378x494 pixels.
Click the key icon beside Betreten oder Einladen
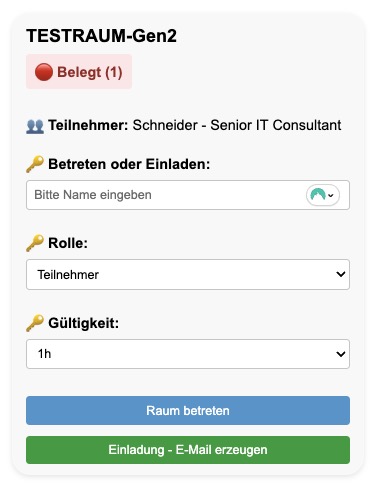click(x=35, y=164)
